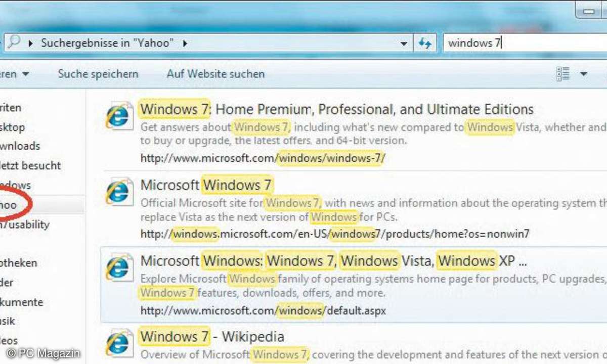Click the search magnifier icon in address bar
Image resolution: width=607 pixels, height=364 pixels.
pyautogui.click(x=13, y=42)
